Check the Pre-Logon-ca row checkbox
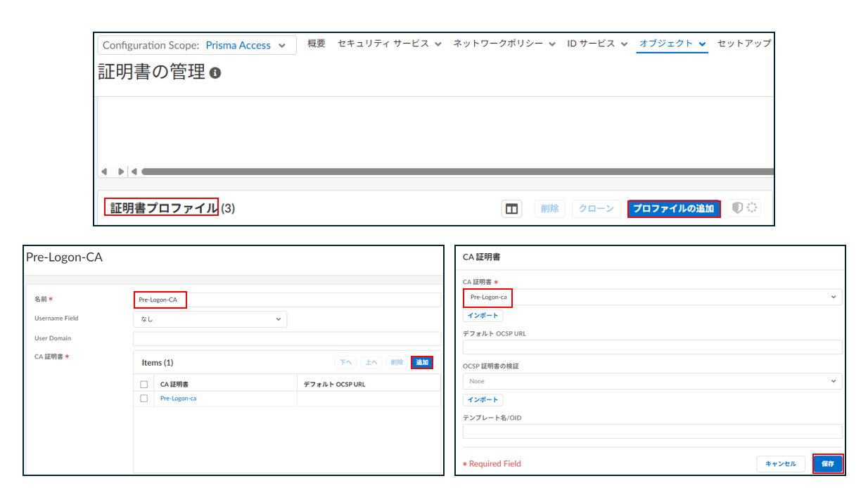The width and height of the screenshot is (868, 488). coord(144,398)
